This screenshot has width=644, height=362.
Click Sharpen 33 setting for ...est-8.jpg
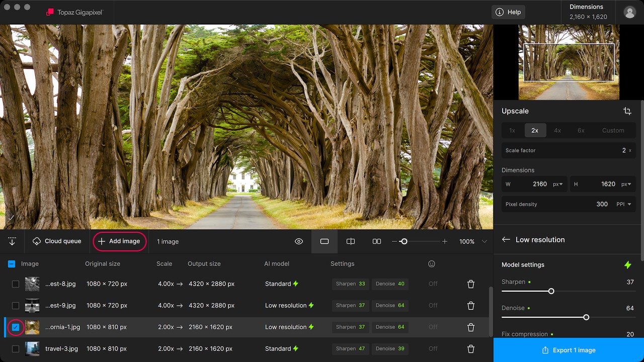click(x=351, y=284)
